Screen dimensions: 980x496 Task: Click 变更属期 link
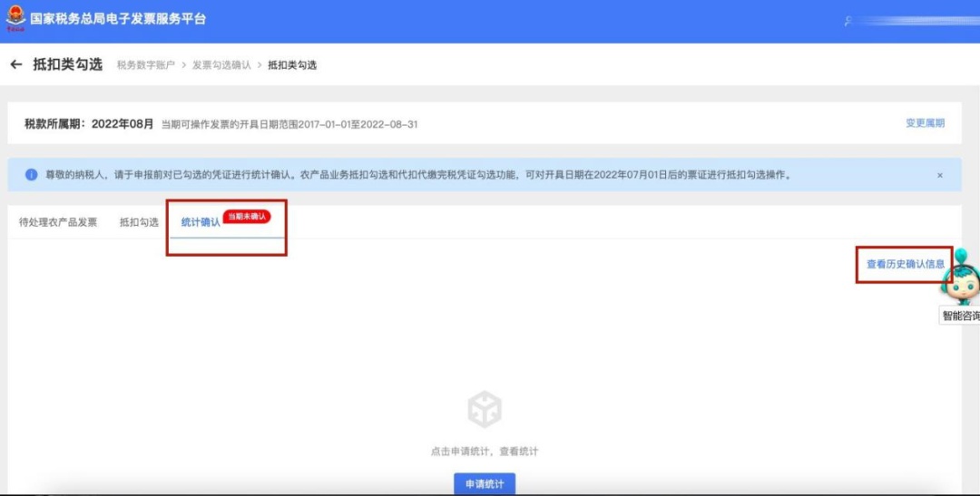tap(925, 123)
